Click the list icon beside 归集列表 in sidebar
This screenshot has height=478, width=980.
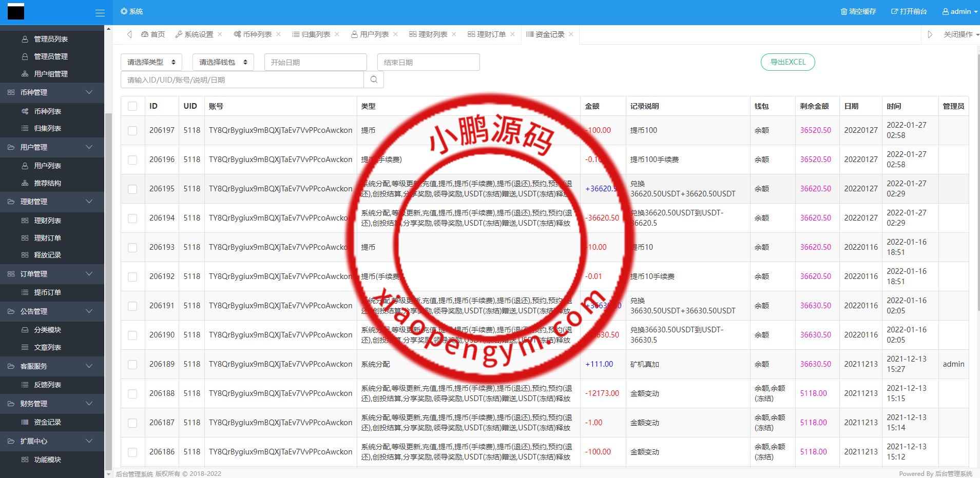[x=26, y=128]
